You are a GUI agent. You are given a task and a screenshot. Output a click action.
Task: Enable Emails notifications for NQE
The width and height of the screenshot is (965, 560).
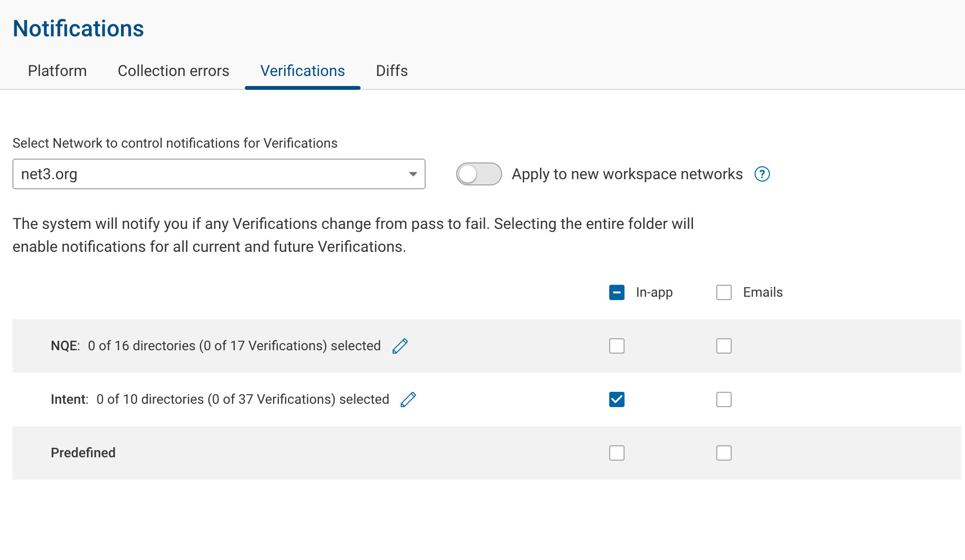724,346
